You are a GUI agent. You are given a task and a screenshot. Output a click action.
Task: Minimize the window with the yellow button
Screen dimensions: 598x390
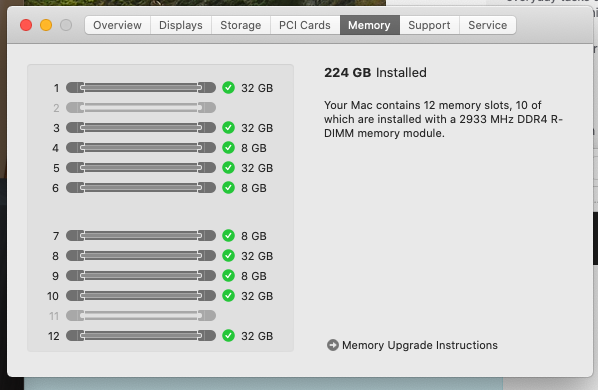tap(46, 25)
